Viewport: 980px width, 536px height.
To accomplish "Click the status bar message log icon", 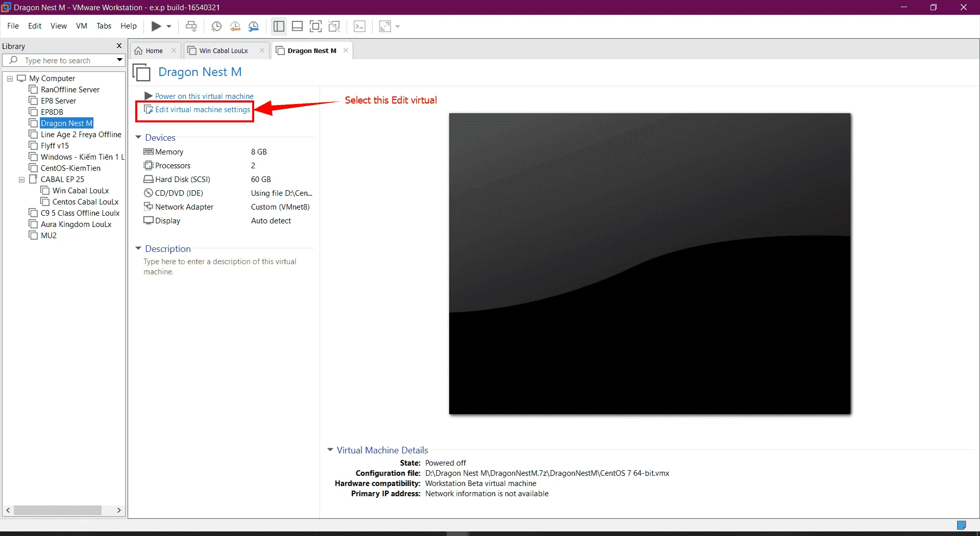I will pyautogui.click(x=962, y=525).
